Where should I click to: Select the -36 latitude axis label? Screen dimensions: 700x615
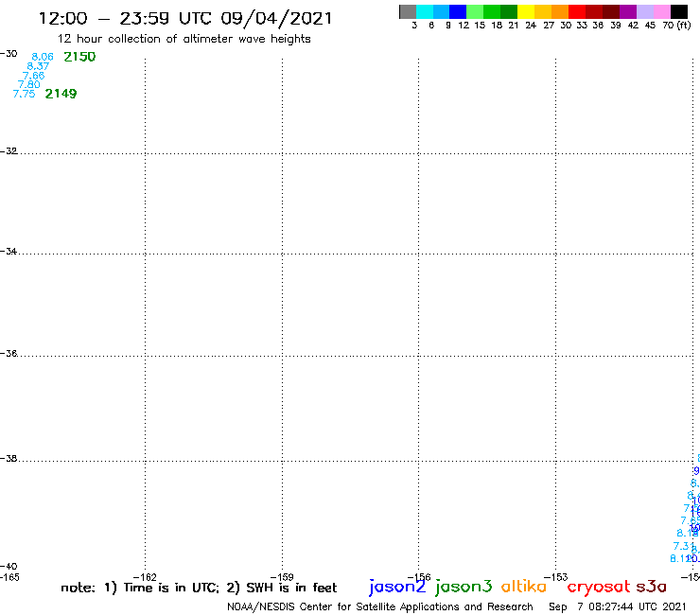pos(9,353)
